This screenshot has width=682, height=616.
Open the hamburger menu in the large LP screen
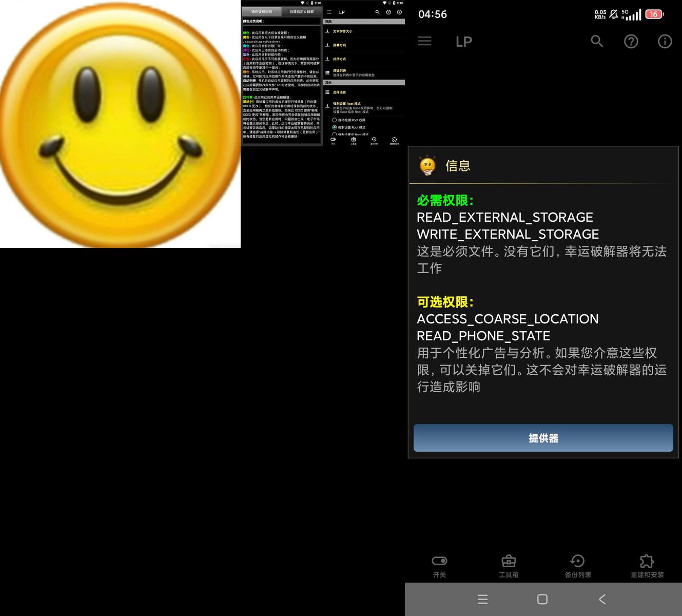(x=424, y=41)
